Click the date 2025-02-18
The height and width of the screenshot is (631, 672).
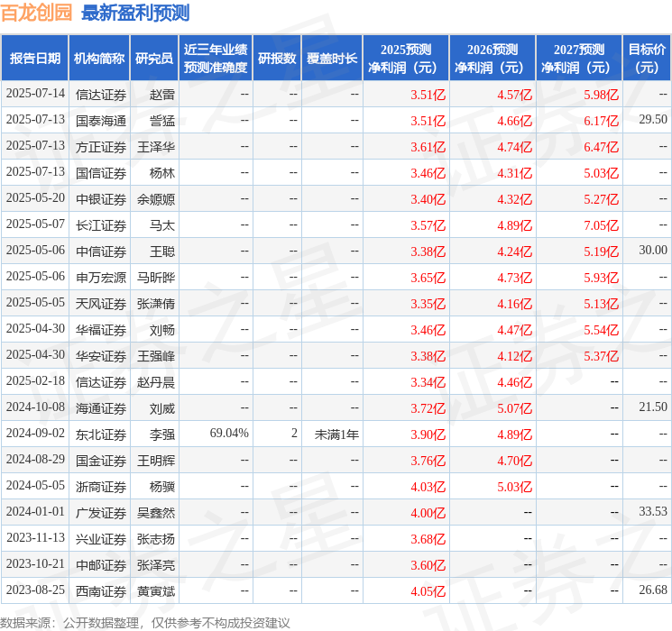pos(35,380)
